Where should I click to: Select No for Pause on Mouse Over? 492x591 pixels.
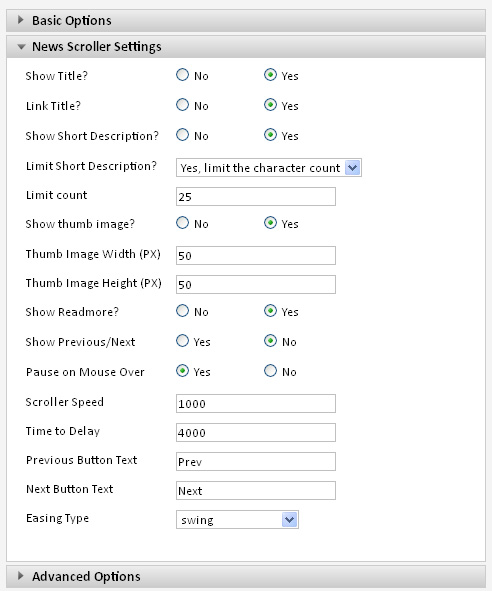pyautogui.click(x=270, y=371)
